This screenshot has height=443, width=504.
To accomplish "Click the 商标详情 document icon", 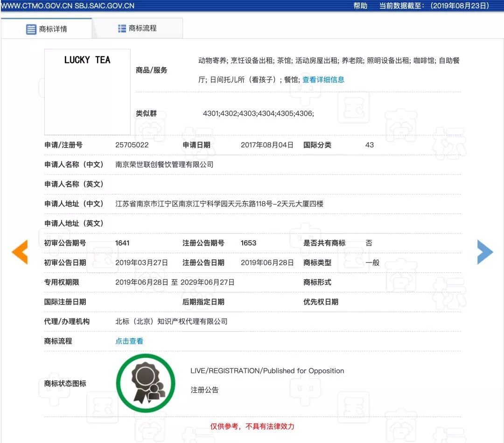I will click(31, 29).
